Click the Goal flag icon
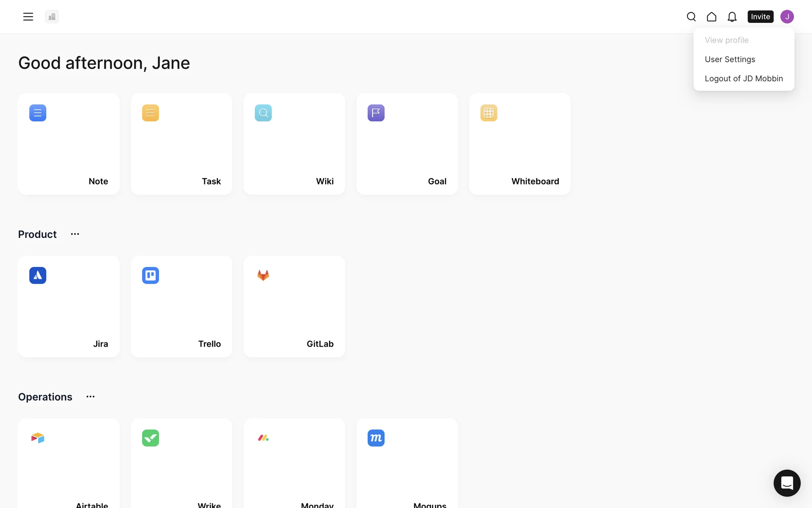This screenshot has width=812, height=508. pos(376,113)
